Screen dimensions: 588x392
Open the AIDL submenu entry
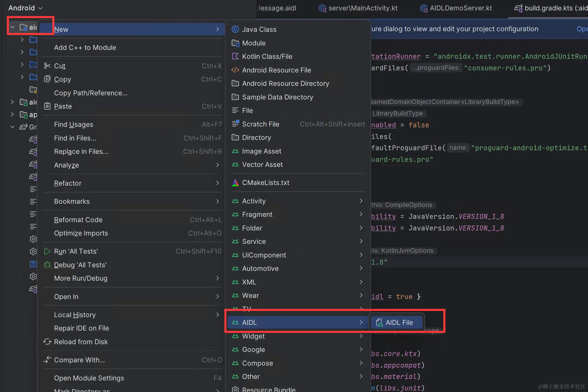click(x=297, y=323)
